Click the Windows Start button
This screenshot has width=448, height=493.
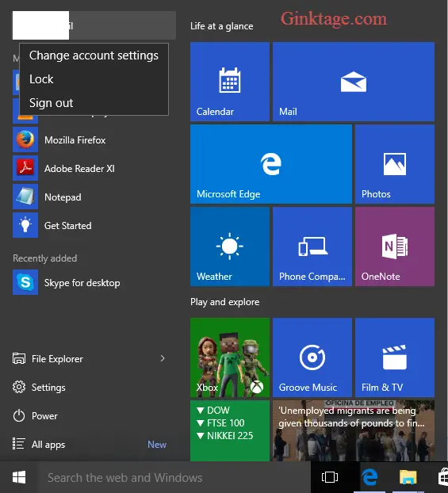19,477
